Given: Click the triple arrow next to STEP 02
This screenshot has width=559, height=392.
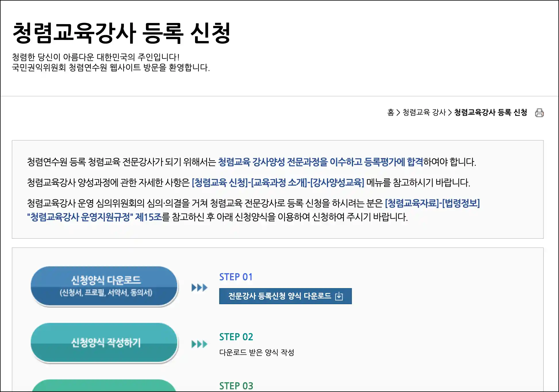Looking at the screenshot, I should click(x=199, y=344).
